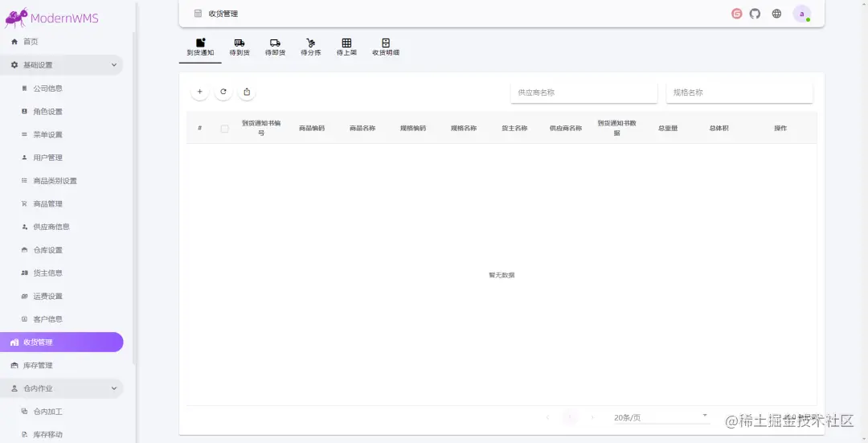Screen dimensions: 868x443
Task: Click the 总体积 column header
Action: (719, 128)
